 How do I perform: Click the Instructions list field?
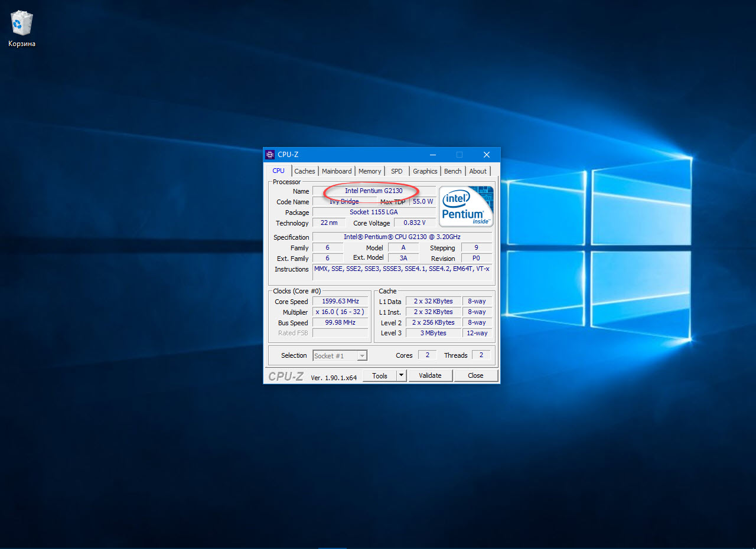[402, 272]
